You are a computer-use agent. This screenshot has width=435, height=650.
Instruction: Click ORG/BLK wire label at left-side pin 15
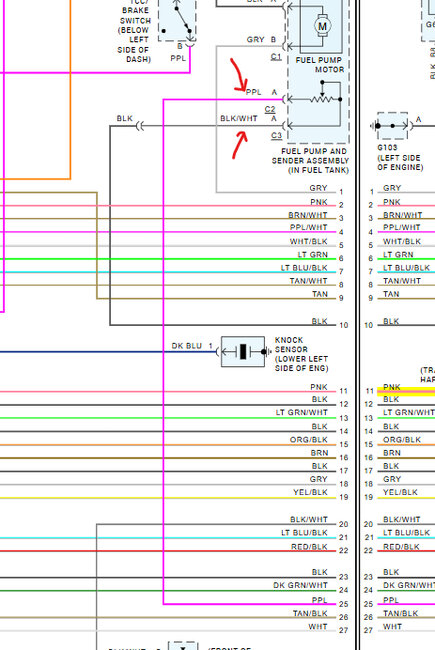309,440
